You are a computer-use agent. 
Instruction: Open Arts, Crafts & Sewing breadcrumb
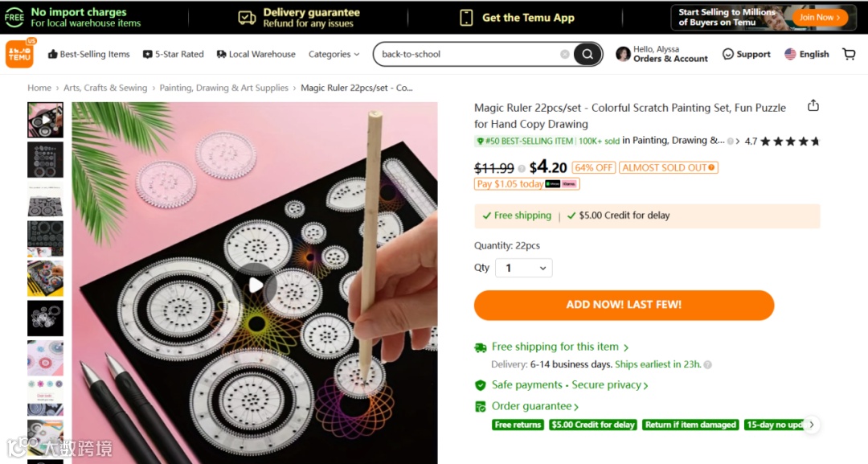click(x=105, y=88)
